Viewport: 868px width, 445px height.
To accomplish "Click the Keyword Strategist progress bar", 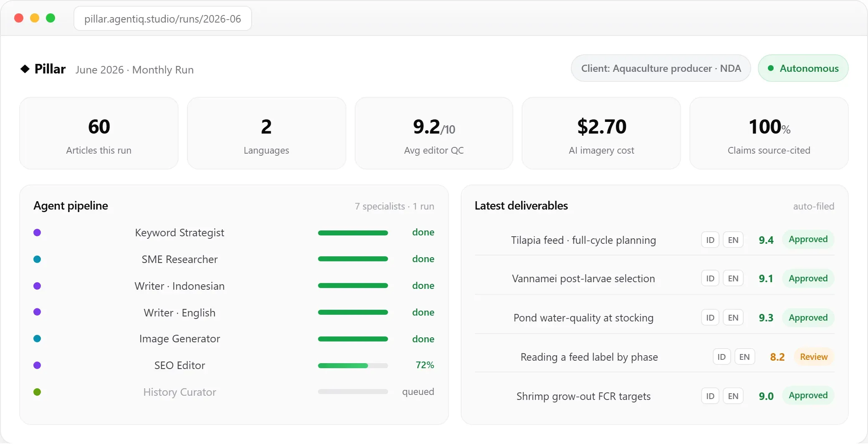I will (353, 233).
